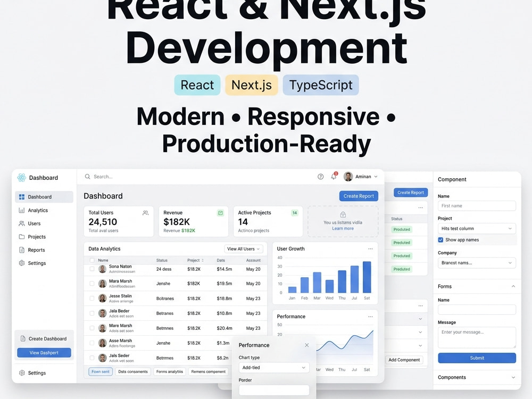Screen dimensions: 532x399
Task: Toggle the select-all checkbox in table header
Action: pyautogui.click(x=92, y=260)
